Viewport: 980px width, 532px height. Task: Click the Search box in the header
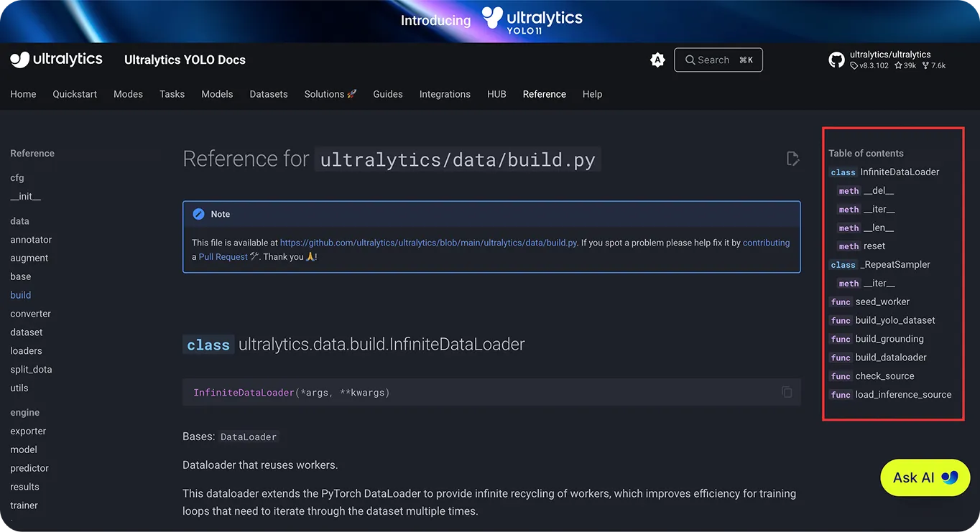(718, 60)
